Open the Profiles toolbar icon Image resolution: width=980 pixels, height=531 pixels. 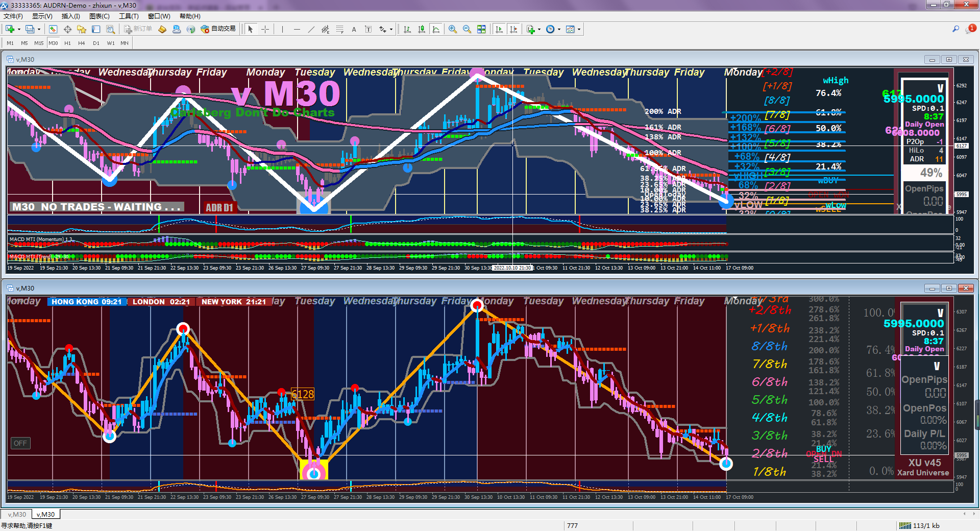30,29
